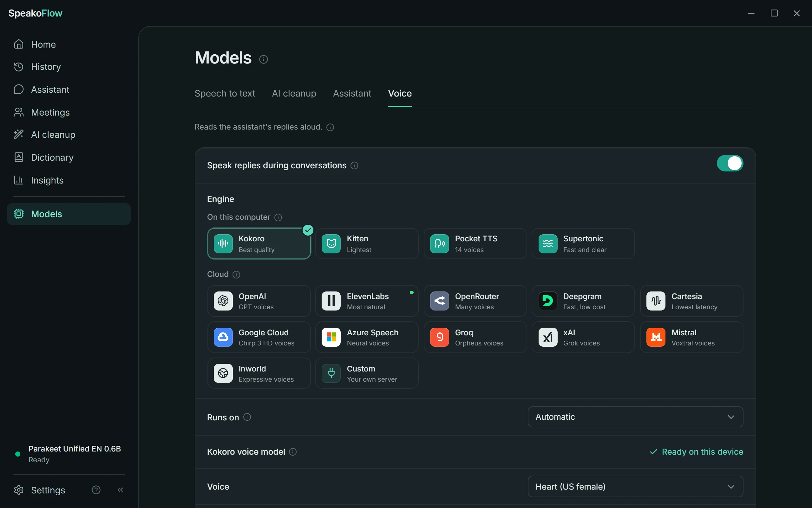Select the xAI Grok voices card
The height and width of the screenshot is (508, 812).
(583, 337)
